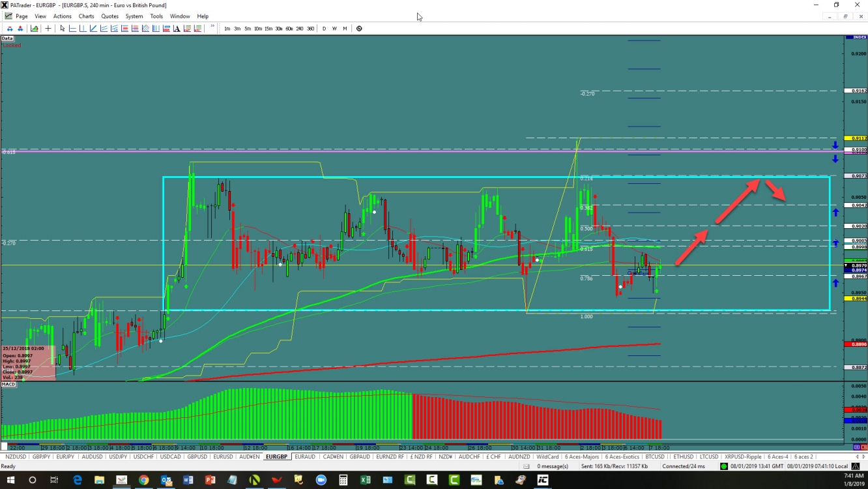Switch chart to 15m timeframe
Screen dimensions: 868x489
click(x=268, y=29)
